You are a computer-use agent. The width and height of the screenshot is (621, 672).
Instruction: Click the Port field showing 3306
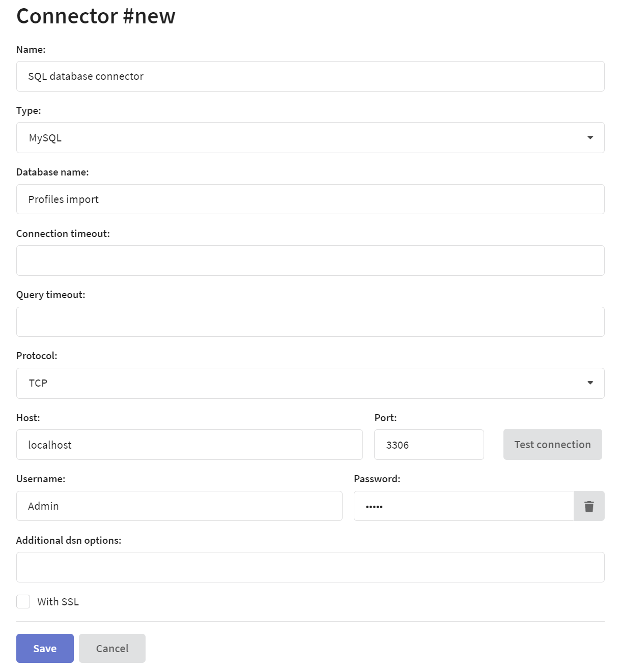click(429, 445)
